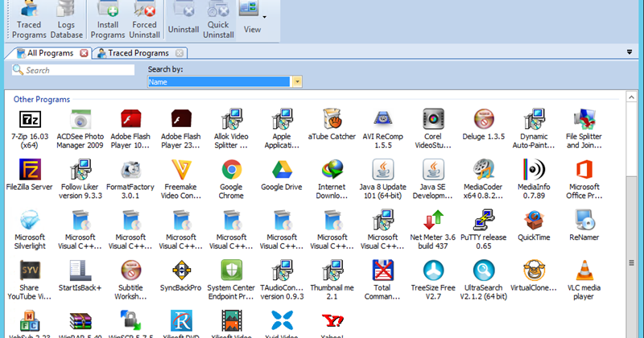Screen dimensions: 644x338
Task: Open the tab list arrow at right
Action: click(630, 52)
